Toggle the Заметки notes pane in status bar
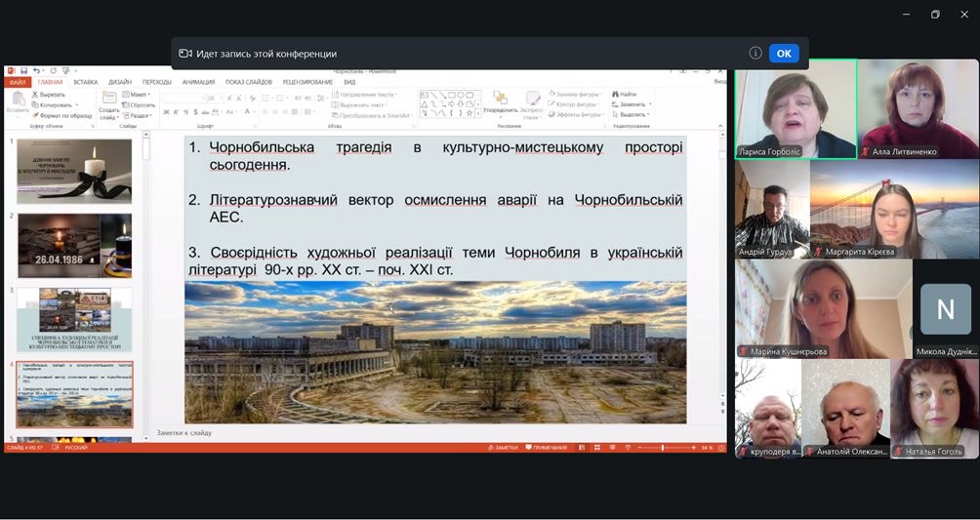The height and width of the screenshot is (520, 980). click(503, 447)
